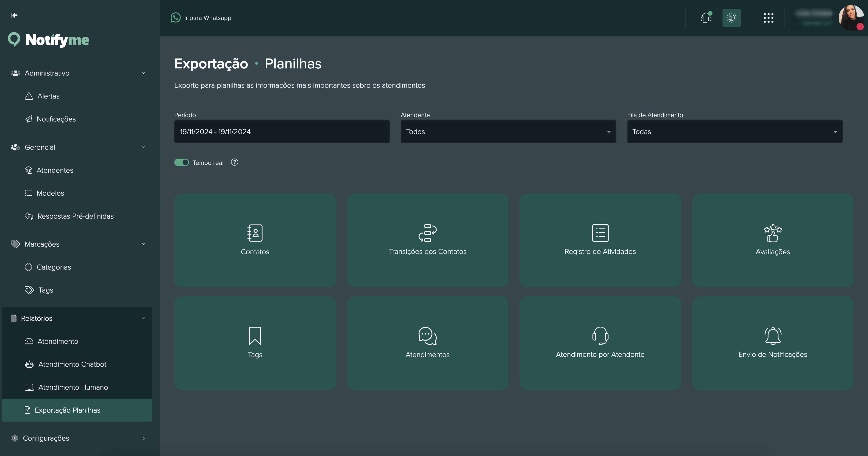Image resolution: width=868 pixels, height=456 pixels.
Task: Open the Contatos export card
Action: point(255,240)
